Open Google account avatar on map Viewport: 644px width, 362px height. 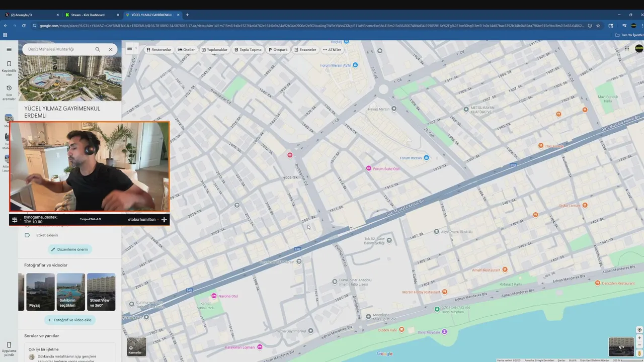click(x=639, y=49)
